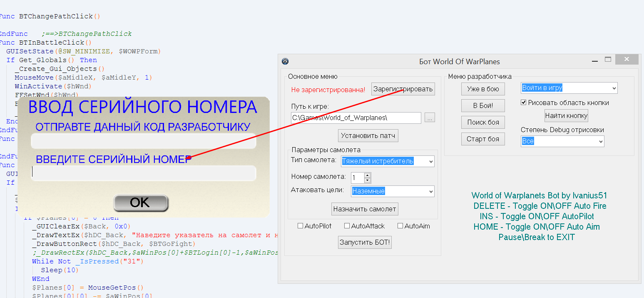Uncheck 'Рисовать область кнопки' checkbox
644x298 pixels.
[524, 103]
